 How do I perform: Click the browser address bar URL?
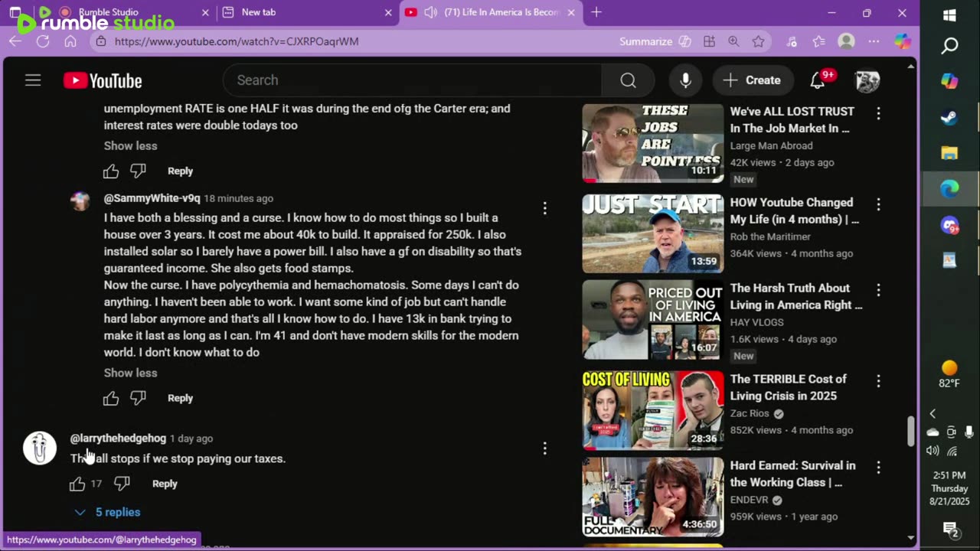237,41
